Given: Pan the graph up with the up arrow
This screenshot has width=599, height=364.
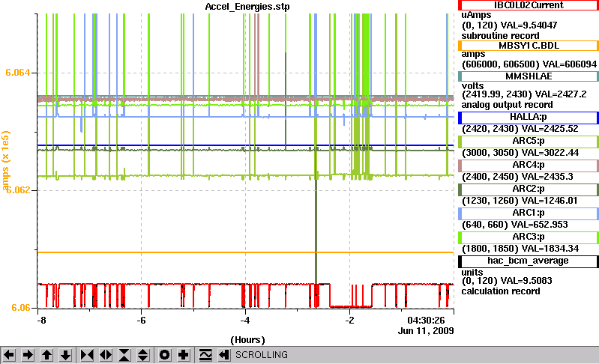Looking at the screenshot, I should 46,355.
